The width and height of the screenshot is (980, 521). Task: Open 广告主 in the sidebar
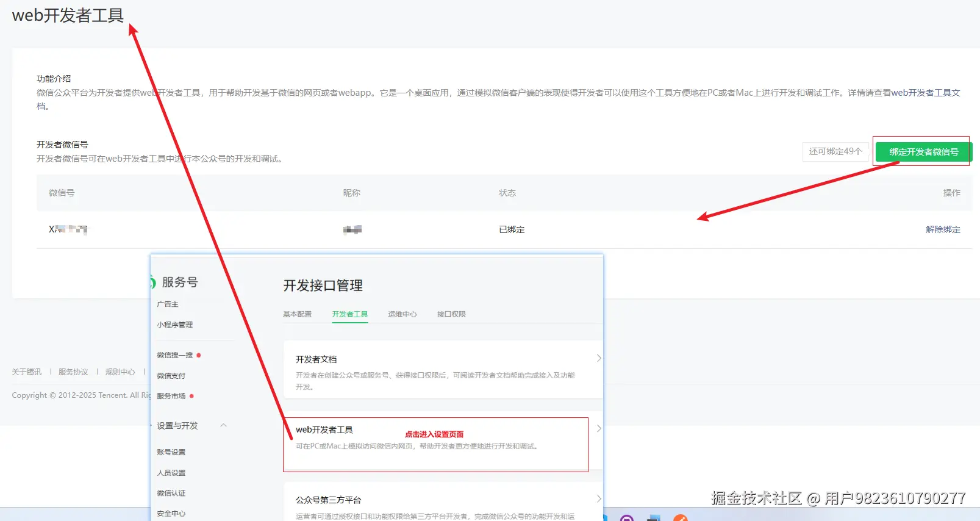coord(168,304)
